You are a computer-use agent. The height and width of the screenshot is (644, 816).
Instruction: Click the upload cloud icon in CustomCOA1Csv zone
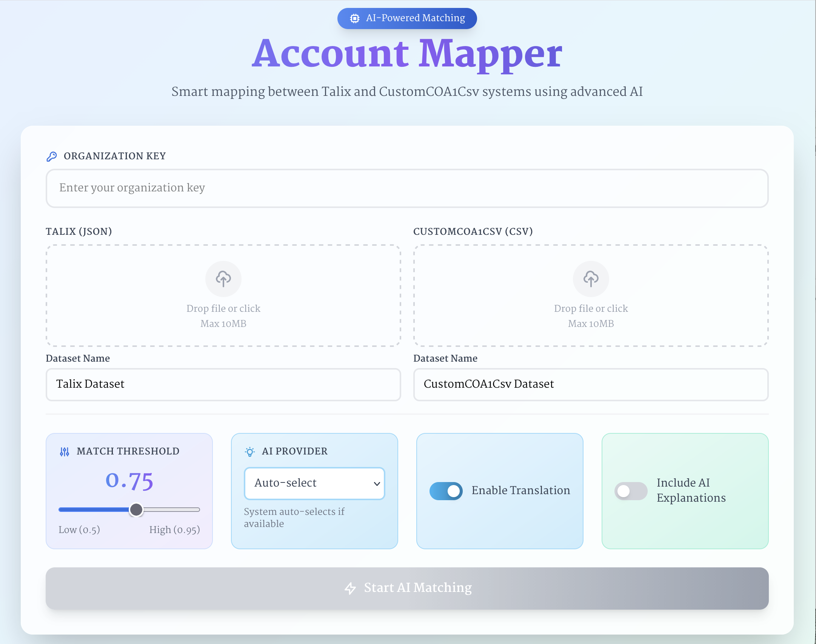click(591, 279)
